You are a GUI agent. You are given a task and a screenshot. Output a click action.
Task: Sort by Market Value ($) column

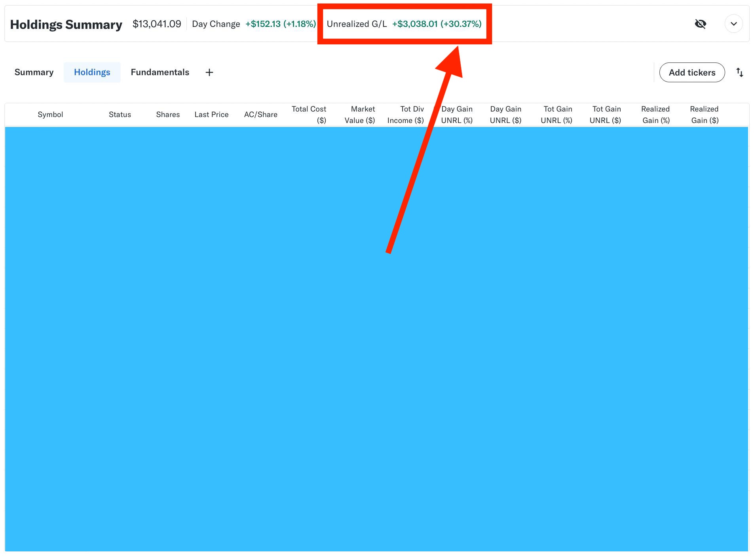[360, 115]
